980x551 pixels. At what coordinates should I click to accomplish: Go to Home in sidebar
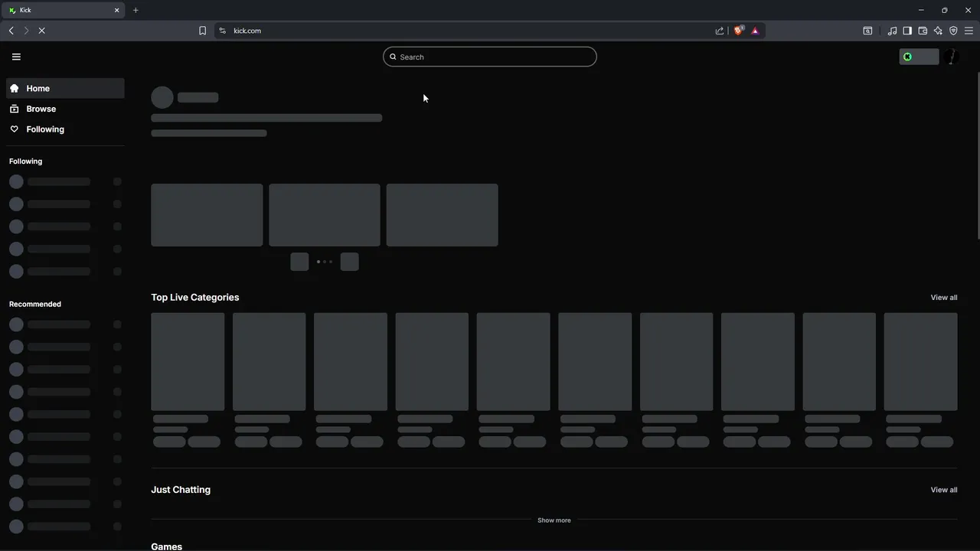click(x=65, y=88)
